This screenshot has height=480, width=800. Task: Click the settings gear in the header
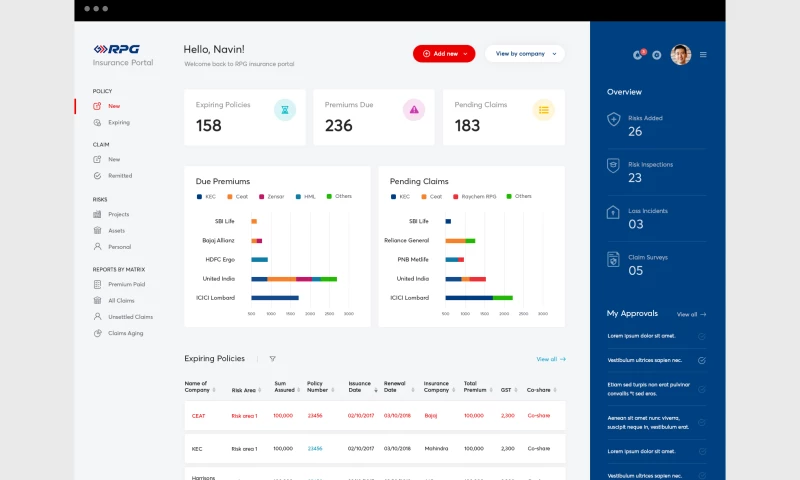click(657, 54)
